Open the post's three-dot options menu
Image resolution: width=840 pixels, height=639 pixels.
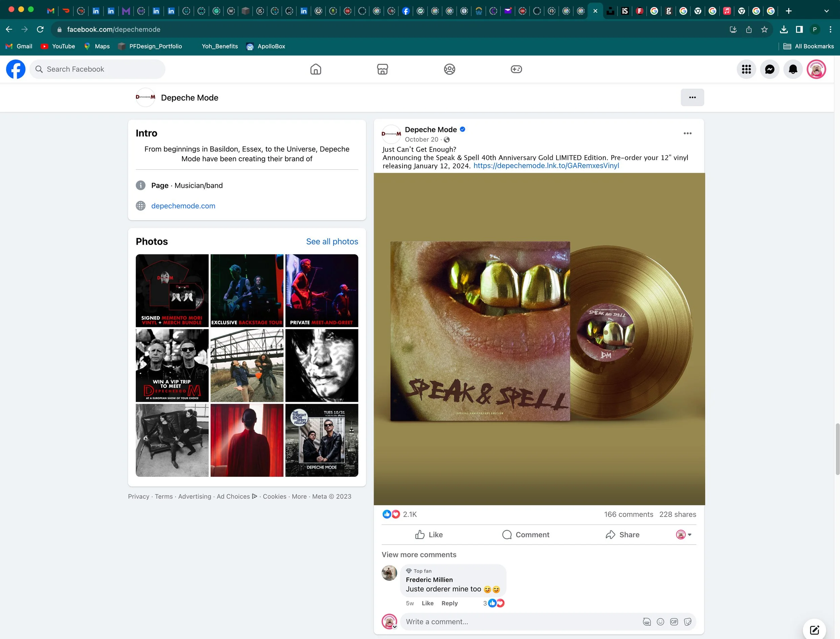[x=687, y=133]
